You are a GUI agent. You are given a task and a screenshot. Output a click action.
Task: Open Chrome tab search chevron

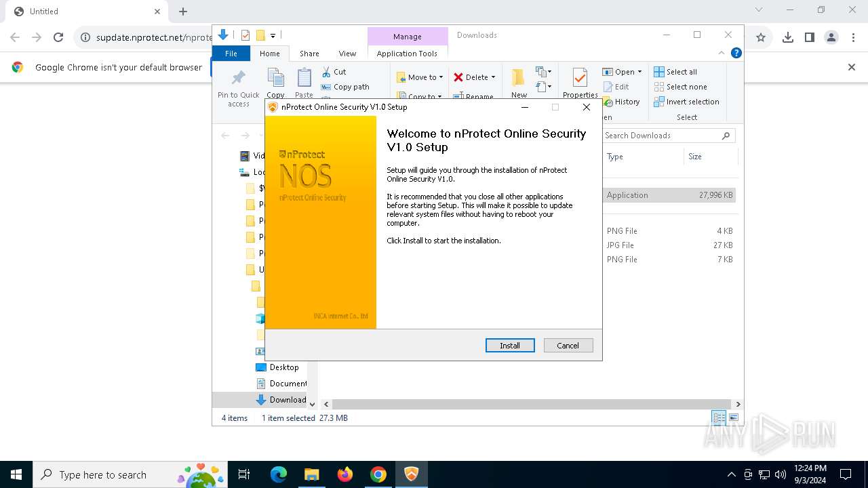[759, 10]
